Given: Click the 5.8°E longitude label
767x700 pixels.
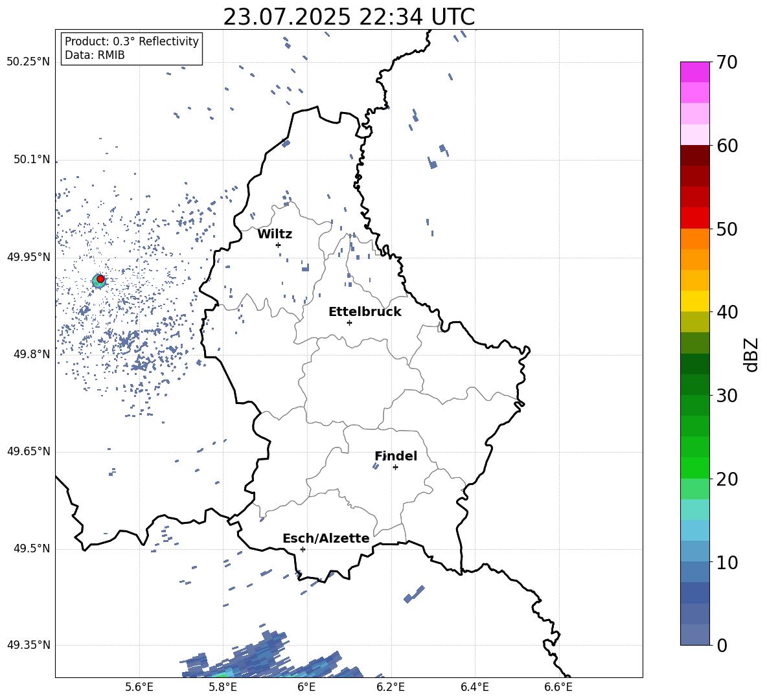Looking at the screenshot, I should (223, 687).
